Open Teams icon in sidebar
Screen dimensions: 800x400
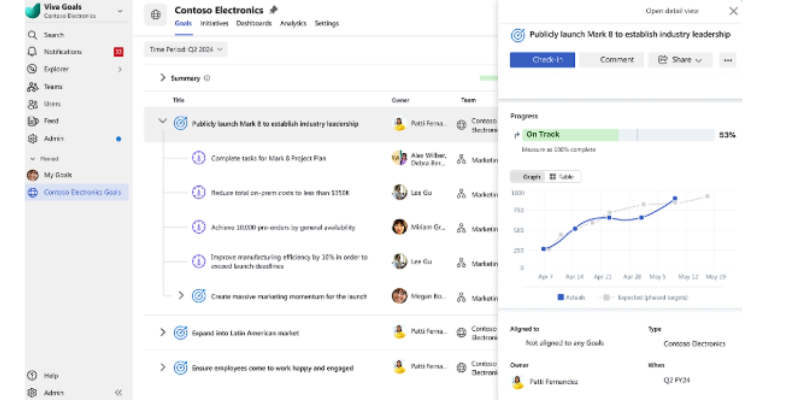[33, 87]
